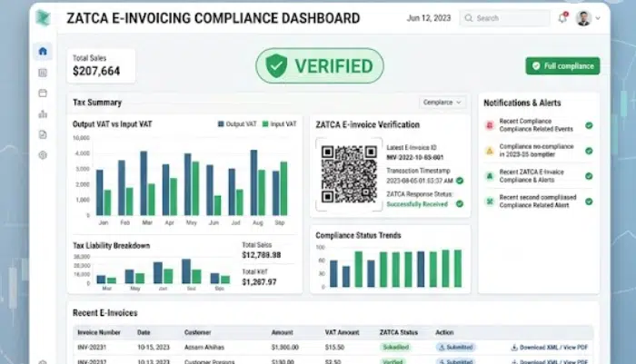Click the Total Sales $12,788.98 value
Image resolution: width=636 pixels, height=364 pixels.
point(262,255)
